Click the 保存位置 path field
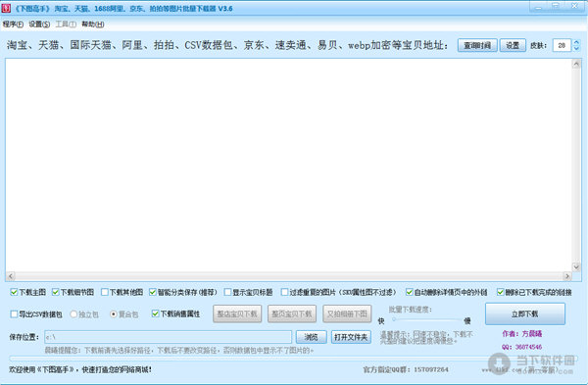The width and height of the screenshot is (588, 385). 168,337
